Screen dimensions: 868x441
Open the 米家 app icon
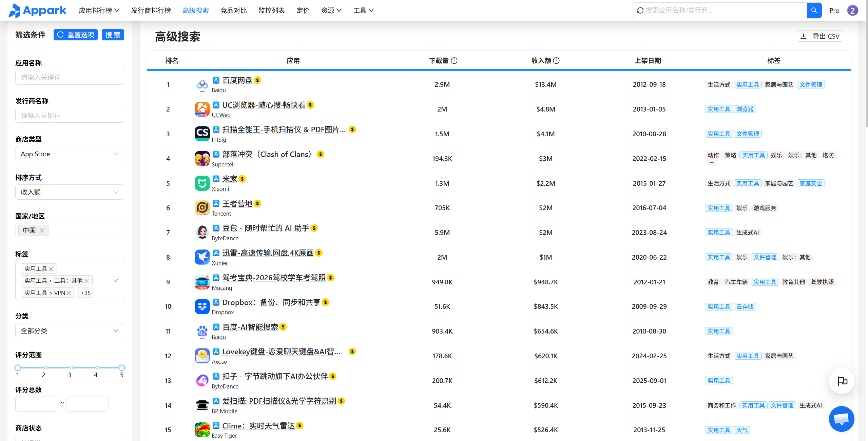[x=202, y=183]
